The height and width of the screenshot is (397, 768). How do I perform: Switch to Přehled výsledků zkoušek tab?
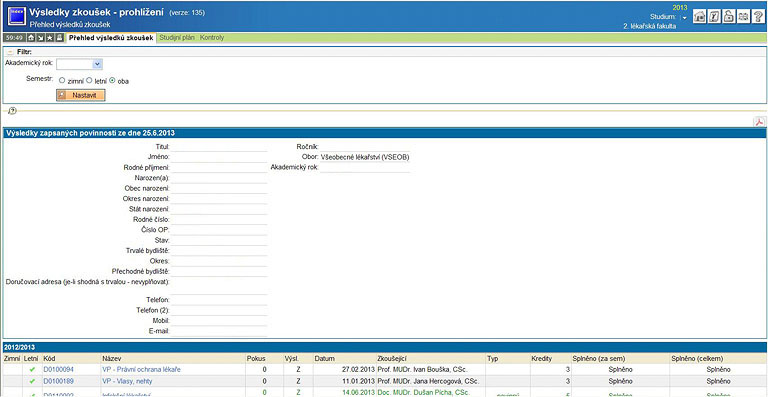[x=111, y=38]
